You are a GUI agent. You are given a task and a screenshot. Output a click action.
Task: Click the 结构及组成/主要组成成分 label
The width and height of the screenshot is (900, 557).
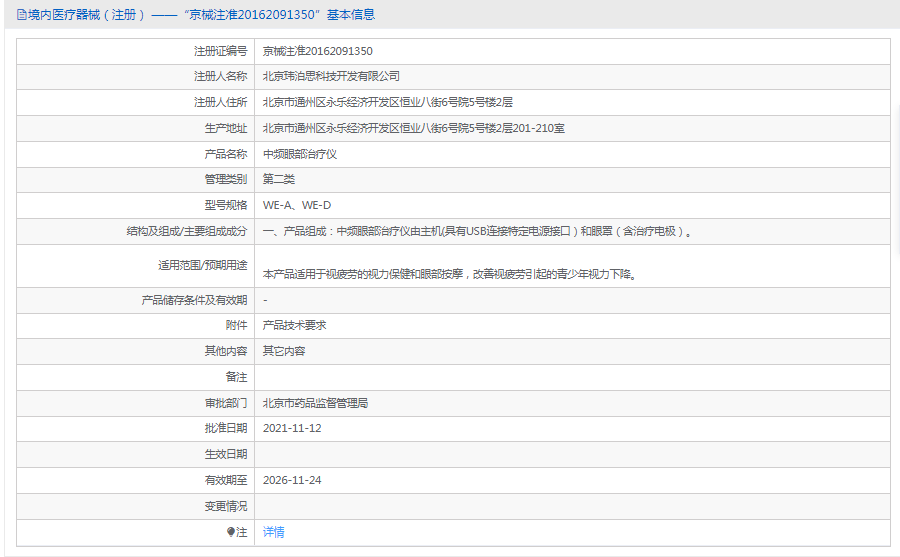[x=187, y=231]
